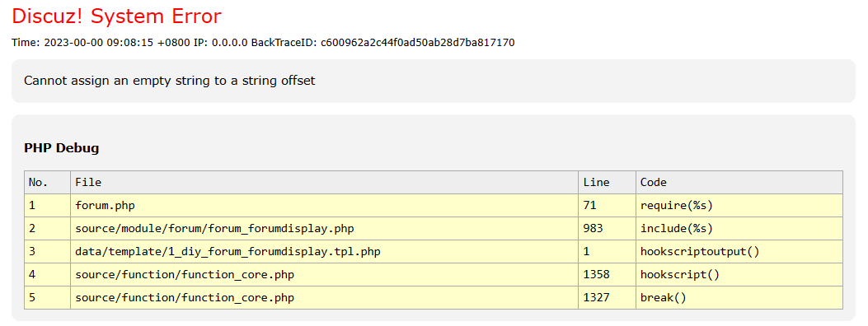Click the 'hookscript()' code cell

click(x=739, y=275)
